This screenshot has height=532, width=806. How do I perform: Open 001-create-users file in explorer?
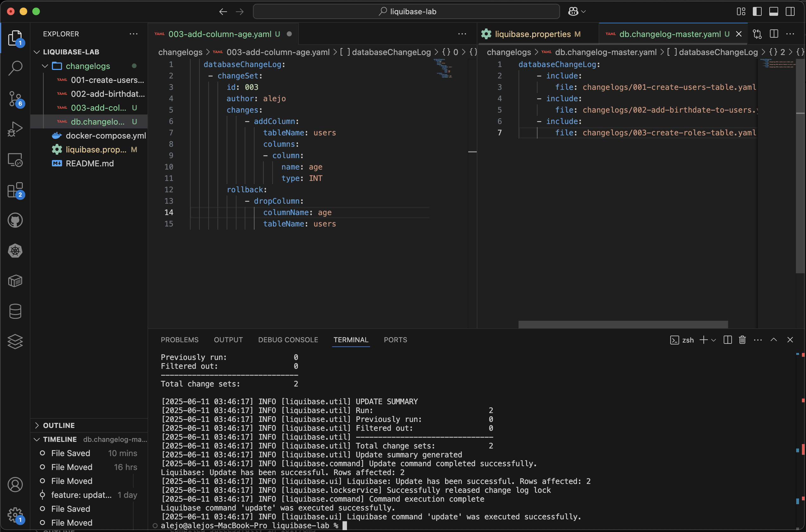(x=89, y=80)
